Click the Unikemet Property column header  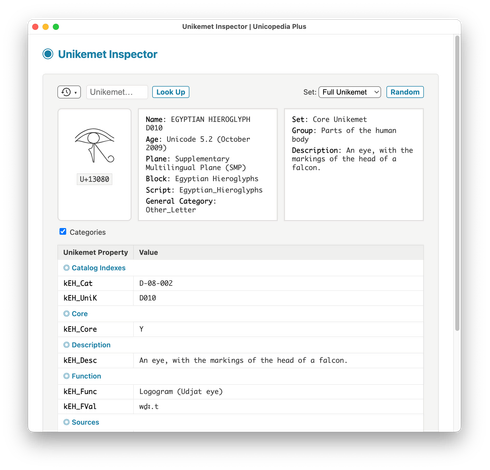96,252
